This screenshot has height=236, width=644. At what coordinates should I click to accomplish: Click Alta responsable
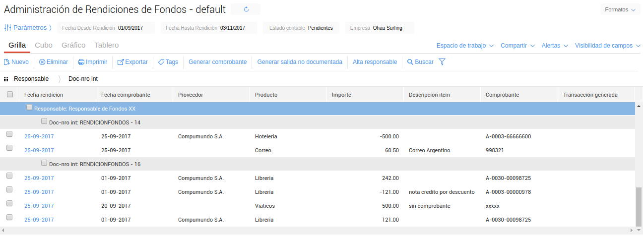click(x=375, y=62)
